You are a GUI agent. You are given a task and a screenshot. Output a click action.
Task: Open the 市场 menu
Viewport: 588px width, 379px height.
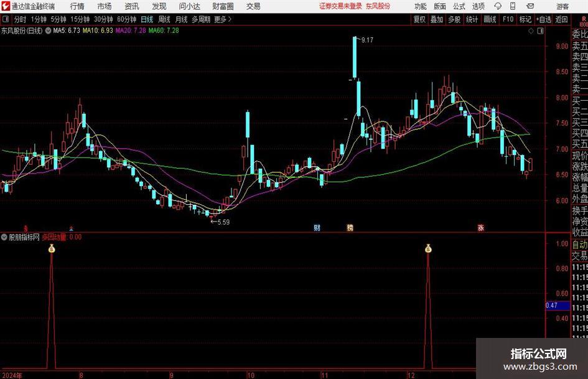click(105, 6)
